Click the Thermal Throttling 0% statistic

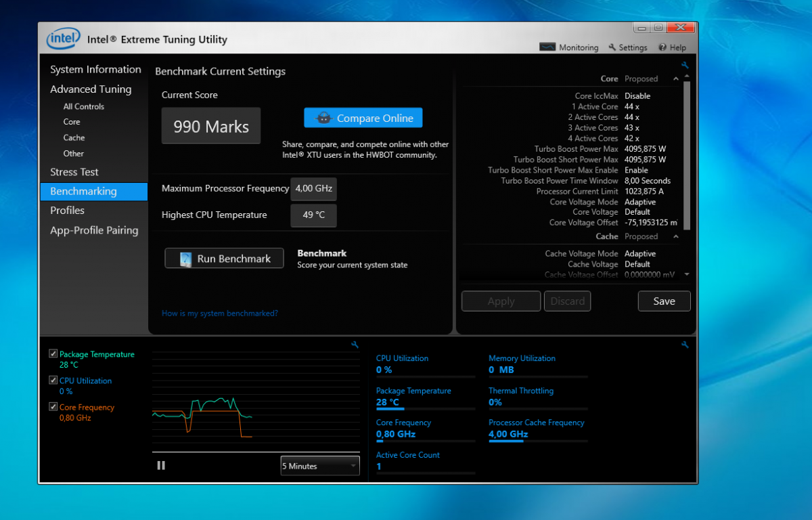click(539, 397)
